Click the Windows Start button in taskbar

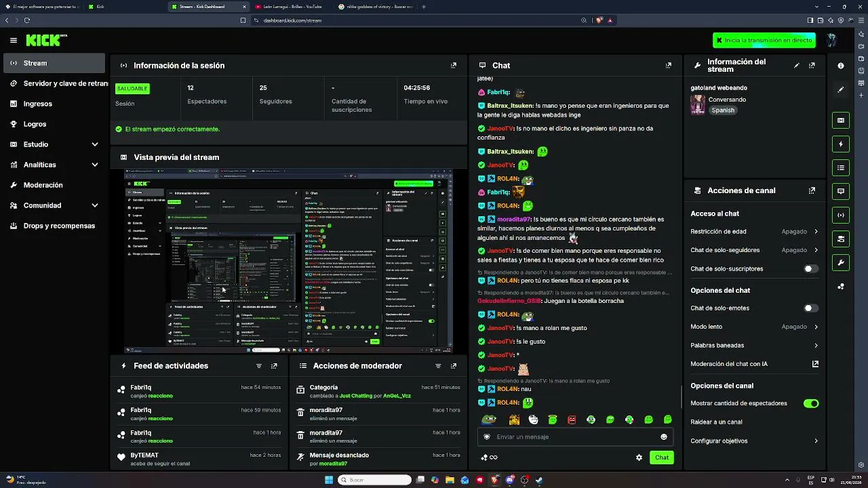pyautogui.click(x=329, y=480)
